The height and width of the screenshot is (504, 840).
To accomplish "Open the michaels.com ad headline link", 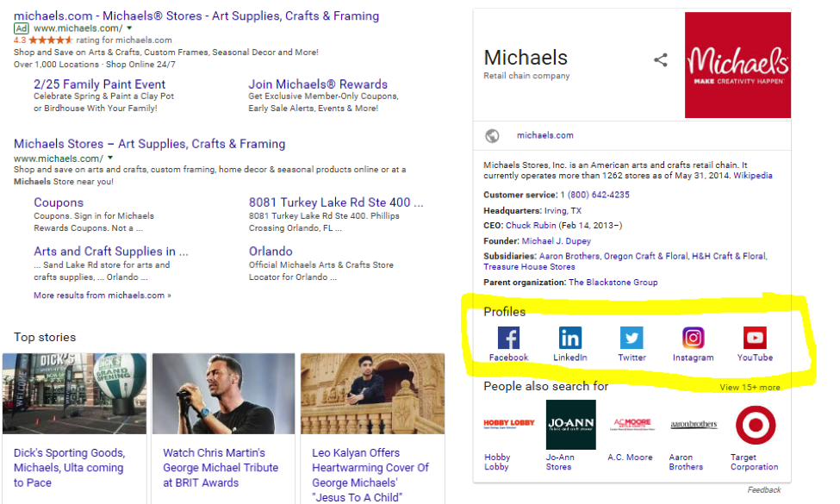I will pos(196,16).
